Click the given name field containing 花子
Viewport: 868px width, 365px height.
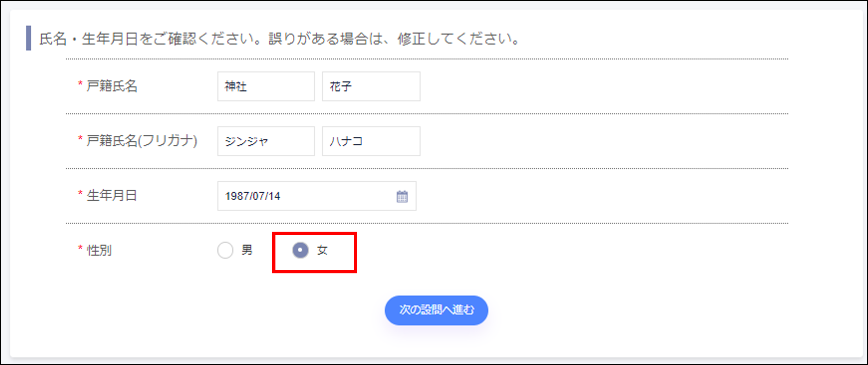coord(371,86)
